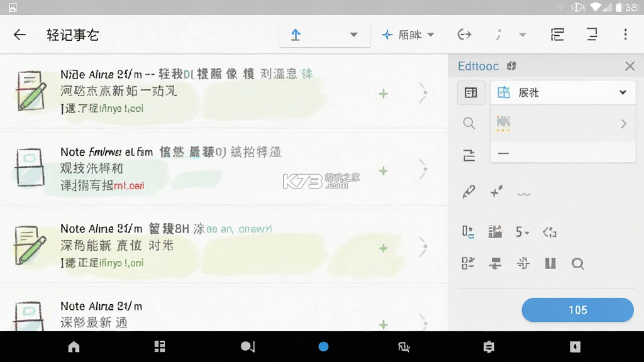Click the column list icon left of bar chart
The image size is (644, 362).
pos(468,233)
